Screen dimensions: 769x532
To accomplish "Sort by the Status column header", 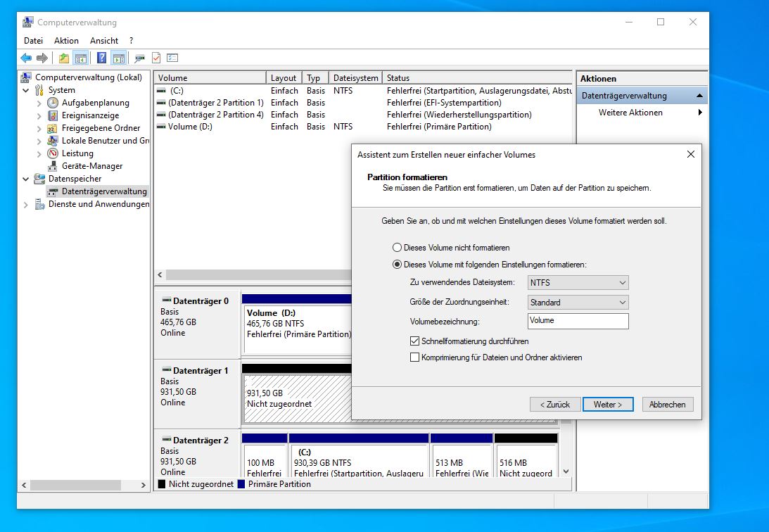I will pos(477,78).
